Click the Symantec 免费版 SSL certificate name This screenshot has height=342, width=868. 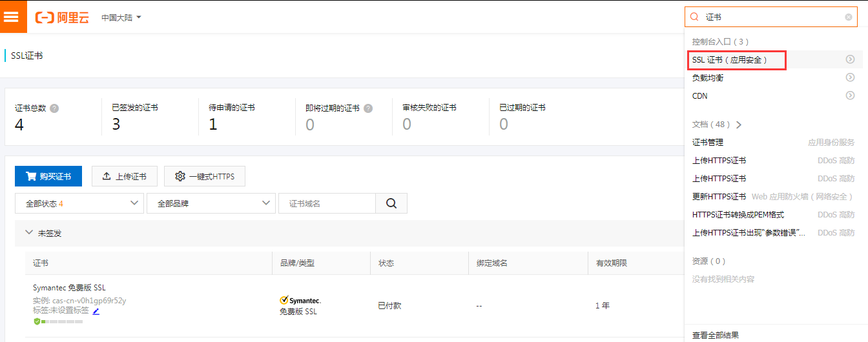point(69,288)
